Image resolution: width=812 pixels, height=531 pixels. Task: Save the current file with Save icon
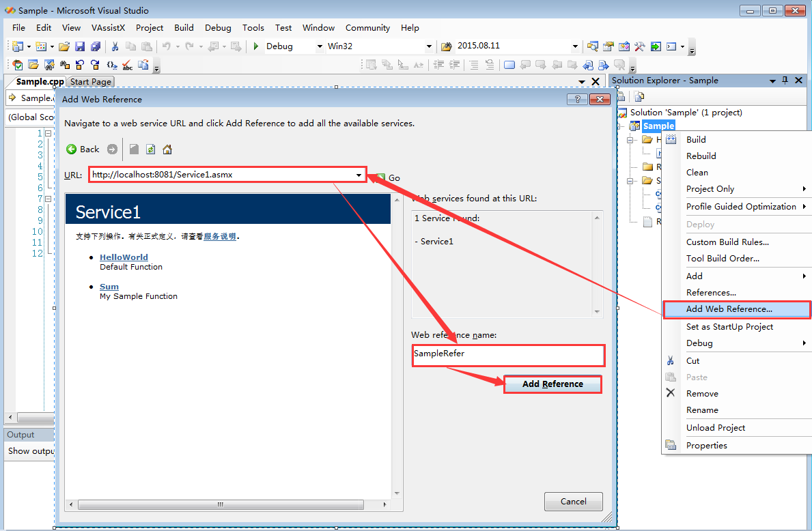coord(80,46)
